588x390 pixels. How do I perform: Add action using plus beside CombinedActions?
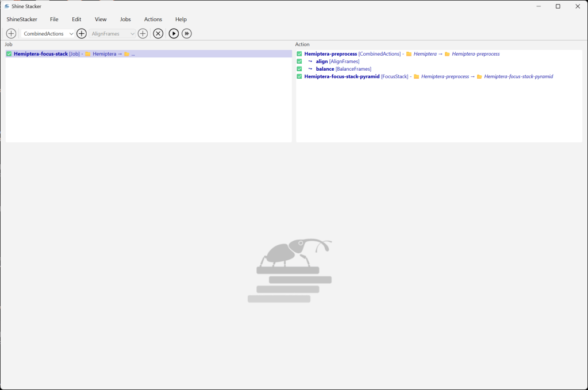tap(82, 34)
